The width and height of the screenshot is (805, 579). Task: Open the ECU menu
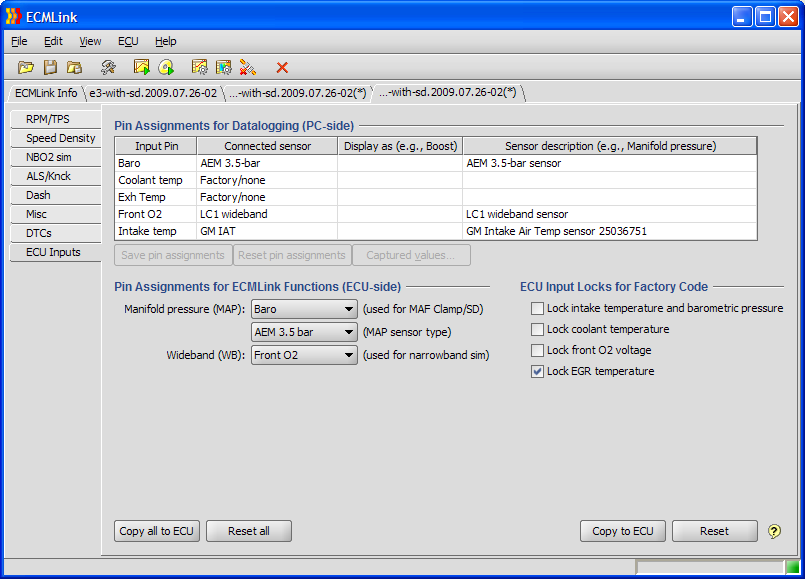pos(128,41)
